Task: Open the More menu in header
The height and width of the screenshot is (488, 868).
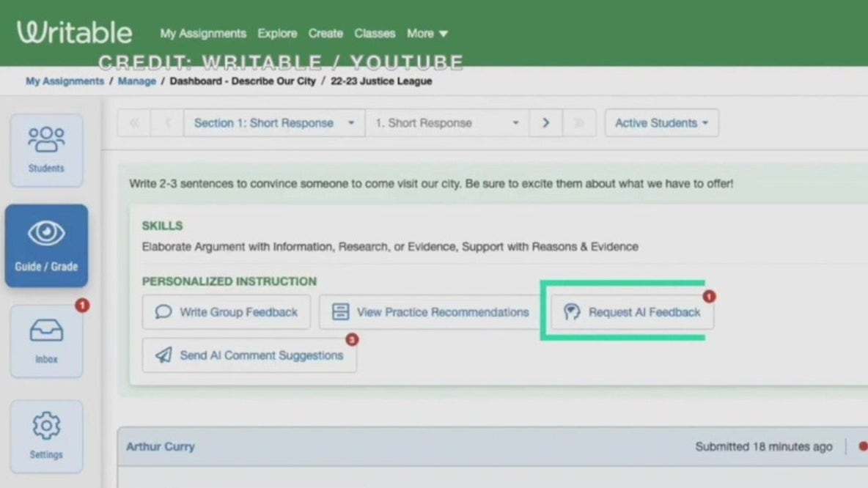Action: tap(427, 34)
